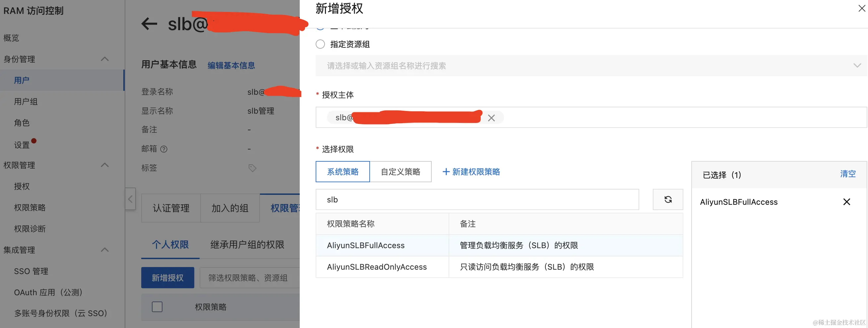Image resolution: width=868 pixels, height=328 pixels.
Task: Collapse the 身份管理 section
Action: point(105,59)
